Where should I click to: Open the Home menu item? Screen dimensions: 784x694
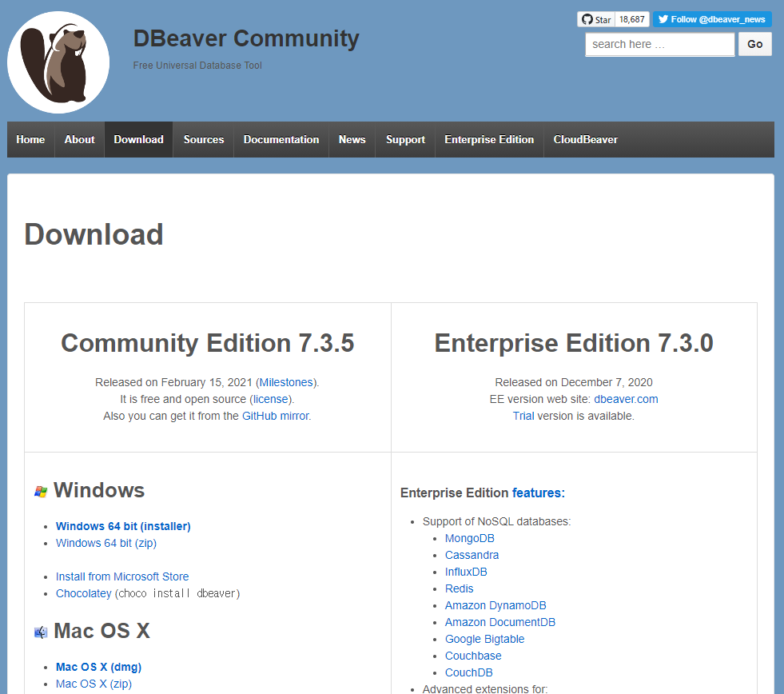tap(30, 140)
